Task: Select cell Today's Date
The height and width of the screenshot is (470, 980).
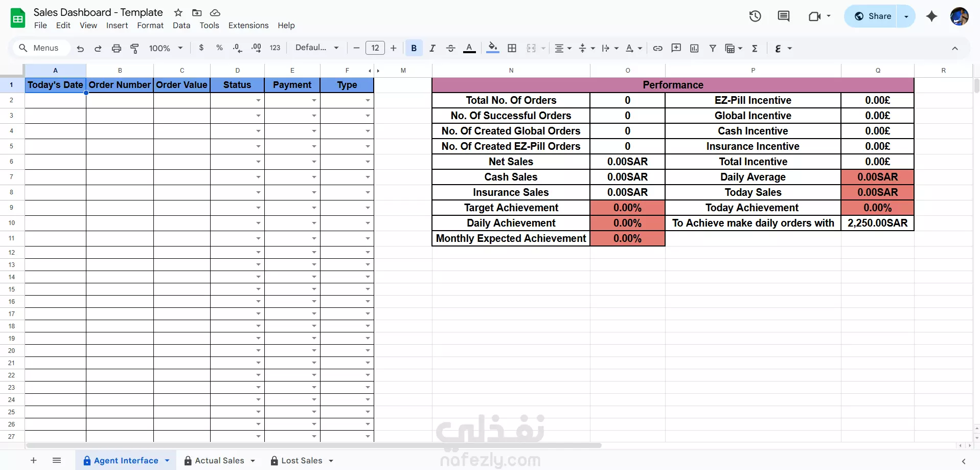Action: click(x=55, y=85)
